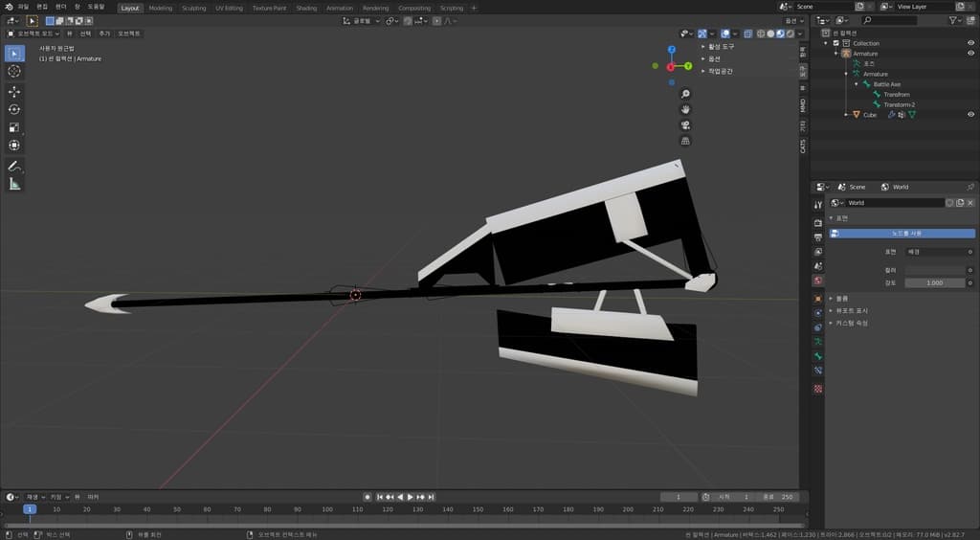Hide the Collection using its eye icon
The width and height of the screenshot is (980, 540).
coord(970,43)
